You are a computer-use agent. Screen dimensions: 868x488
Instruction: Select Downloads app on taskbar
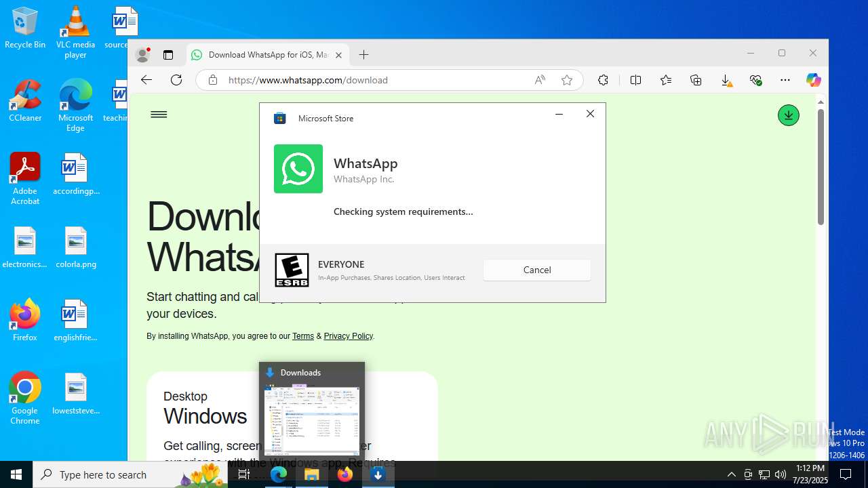point(378,474)
